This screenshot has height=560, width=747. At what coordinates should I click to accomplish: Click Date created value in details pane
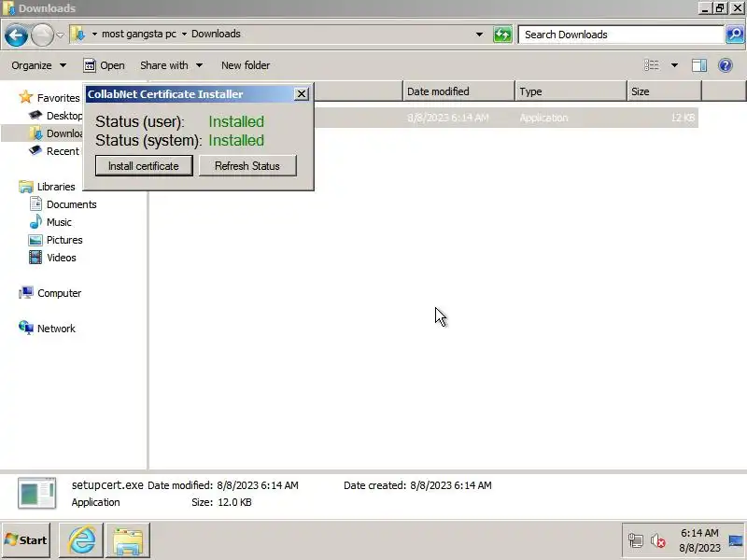pos(451,485)
